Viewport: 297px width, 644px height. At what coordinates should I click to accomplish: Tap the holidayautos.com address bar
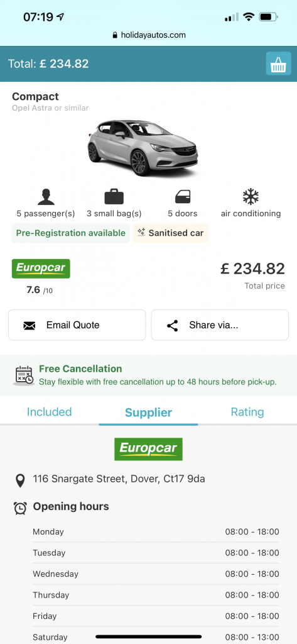pyautogui.click(x=148, y=35)
